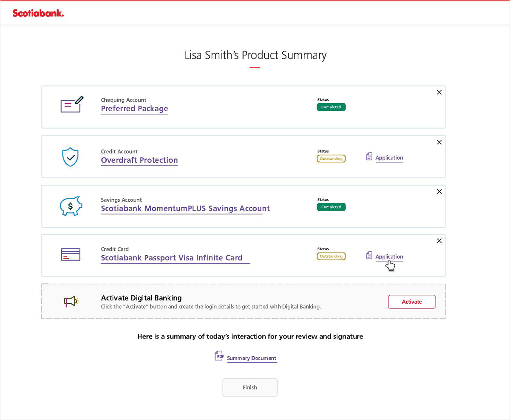Click the Outstanding status badge for Passport Visa card
Viewport: 510px width, 420px height.
(331, 256)
